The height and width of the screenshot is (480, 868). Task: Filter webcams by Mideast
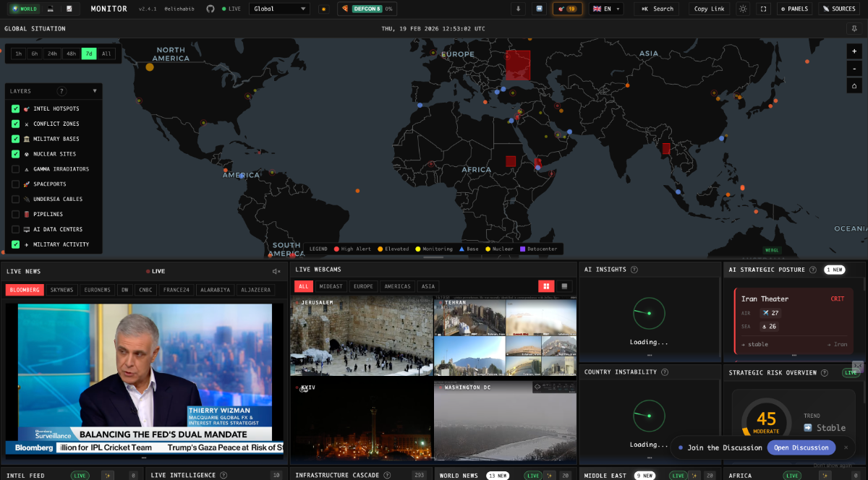pyautogui.click(x=332, y=286)
